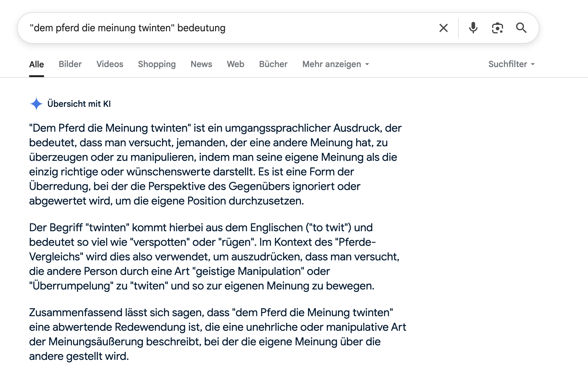Switch to the Bilder tab
Screen dimensions: 588x372
point(70,64)
